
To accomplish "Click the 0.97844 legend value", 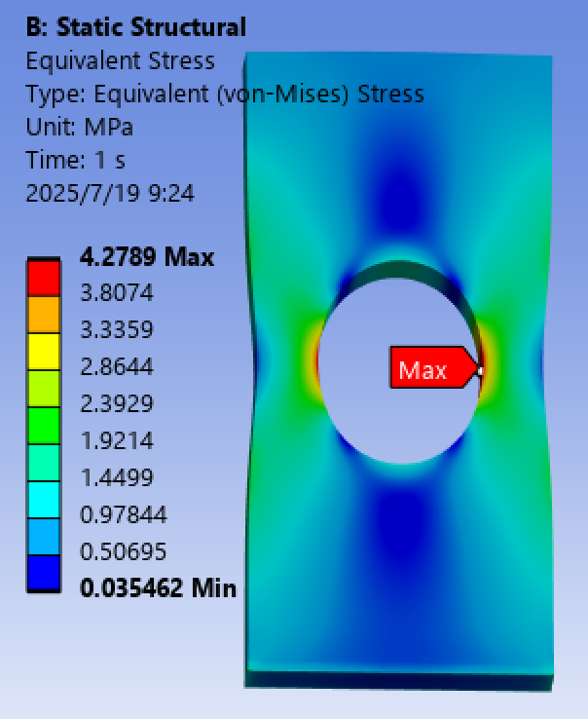I will tap(124, 515).
